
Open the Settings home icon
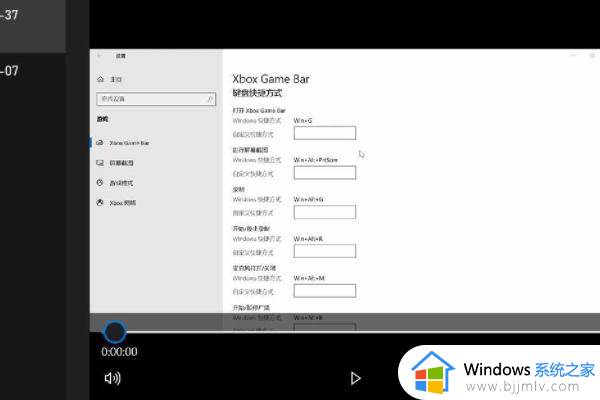coord(100,79)
